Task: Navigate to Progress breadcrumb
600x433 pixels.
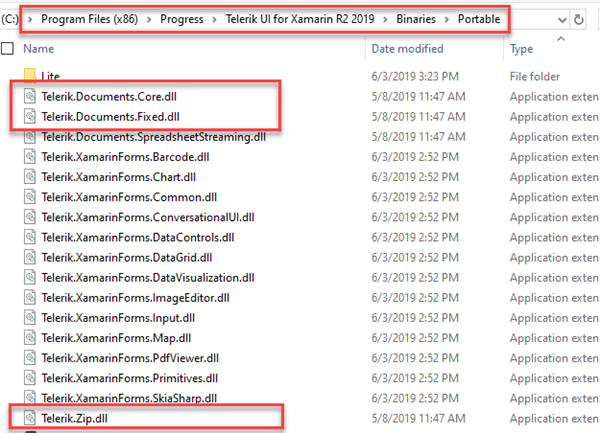Action: click(x=182, y=19)
